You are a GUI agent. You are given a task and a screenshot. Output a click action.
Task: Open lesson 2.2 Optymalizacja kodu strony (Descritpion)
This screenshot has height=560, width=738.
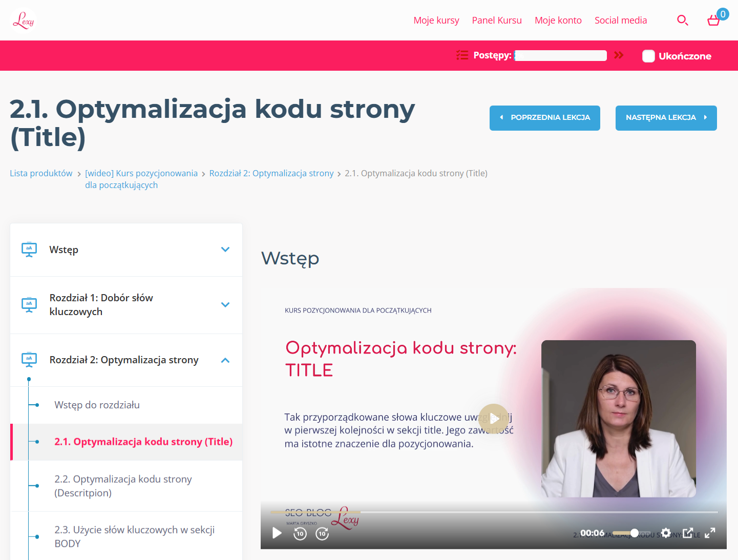coord(123,486)
